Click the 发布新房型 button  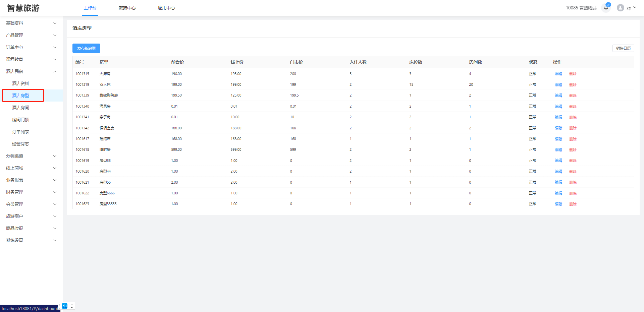click(86, 48)
